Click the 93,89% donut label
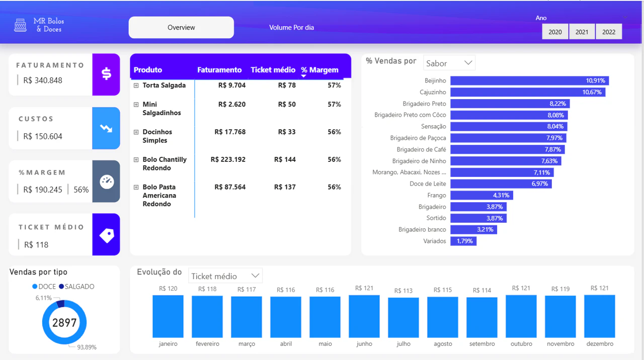The width and height of the screenshot is (644, 360). pos(87,347)
